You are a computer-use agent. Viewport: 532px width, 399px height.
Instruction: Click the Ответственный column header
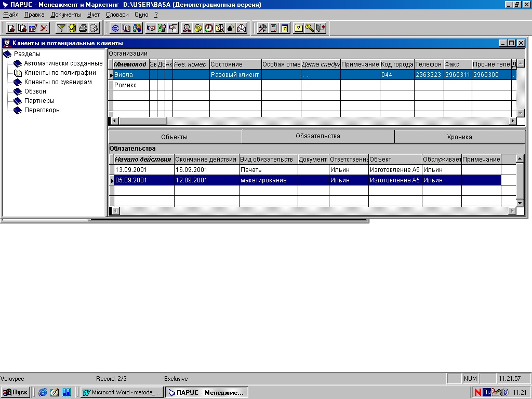coord(349,159)
